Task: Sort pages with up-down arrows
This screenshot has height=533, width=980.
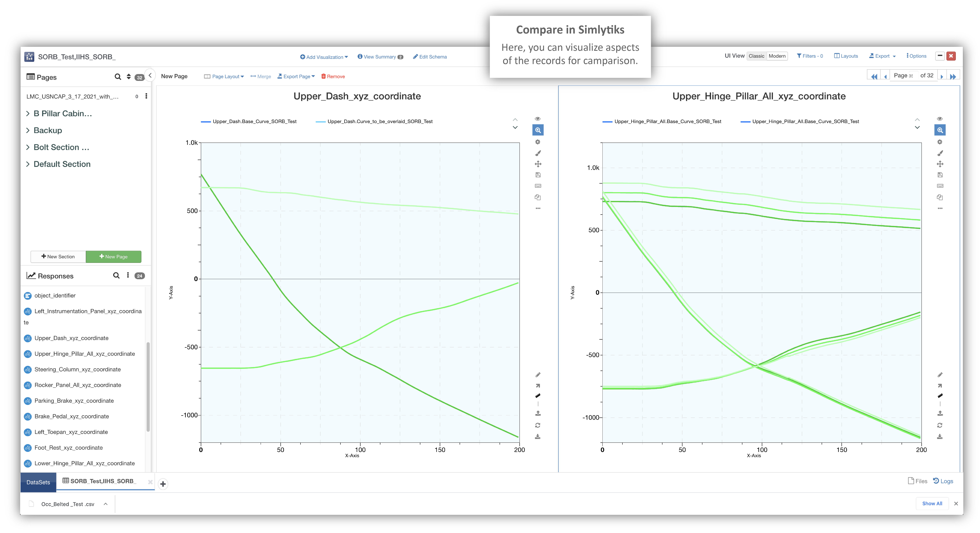Action: 129,77
